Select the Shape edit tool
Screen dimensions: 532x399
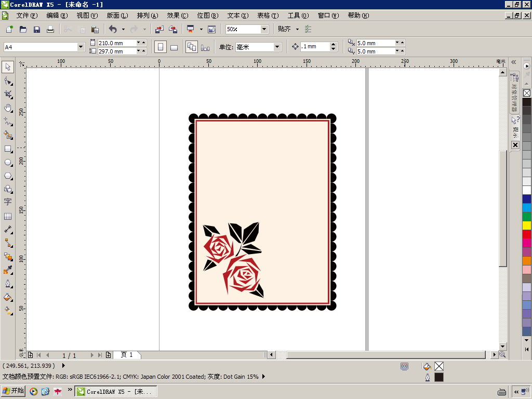point(8,81)
